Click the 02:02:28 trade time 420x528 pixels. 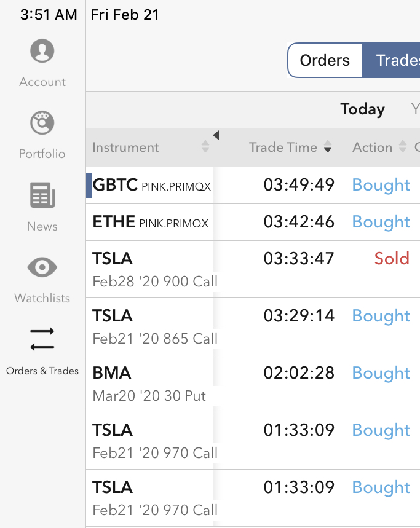tap(299, 373)
